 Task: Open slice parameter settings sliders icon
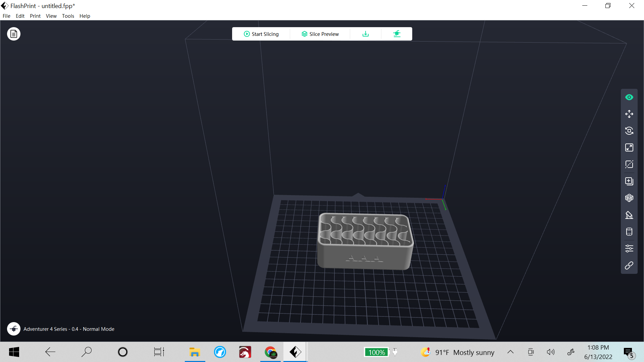629,248
